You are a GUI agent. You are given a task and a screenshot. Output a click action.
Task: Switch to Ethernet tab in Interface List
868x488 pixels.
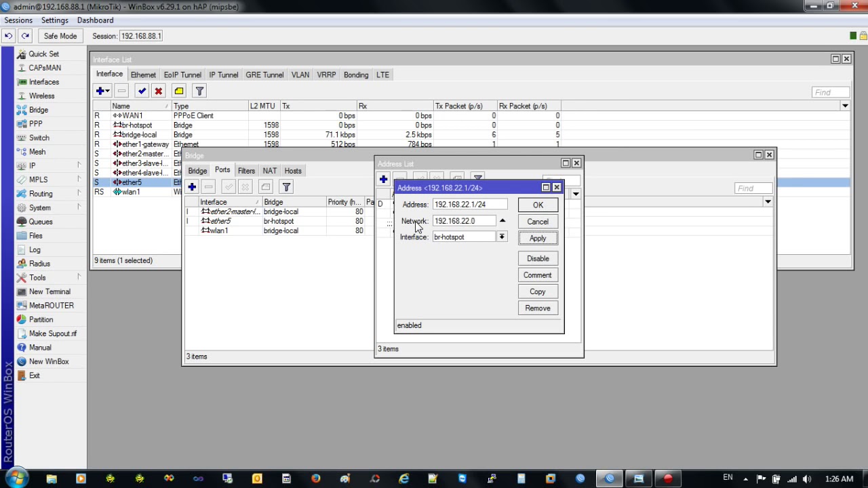143,75
